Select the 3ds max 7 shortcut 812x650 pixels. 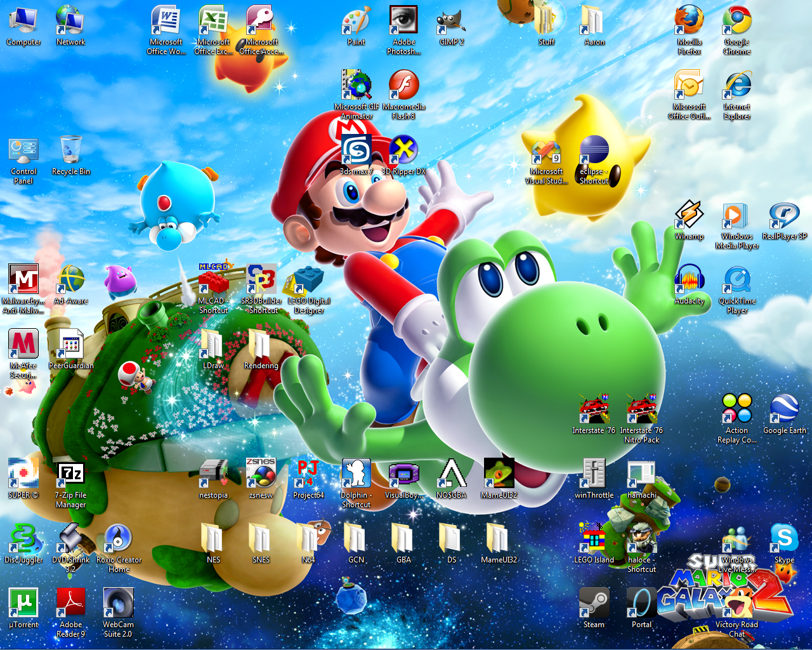[356, 151]
